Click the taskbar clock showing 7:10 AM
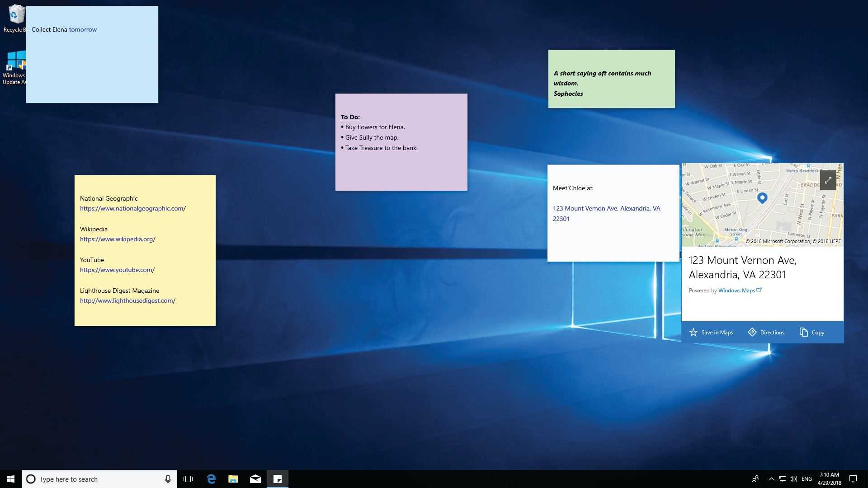 pos(829,479)
